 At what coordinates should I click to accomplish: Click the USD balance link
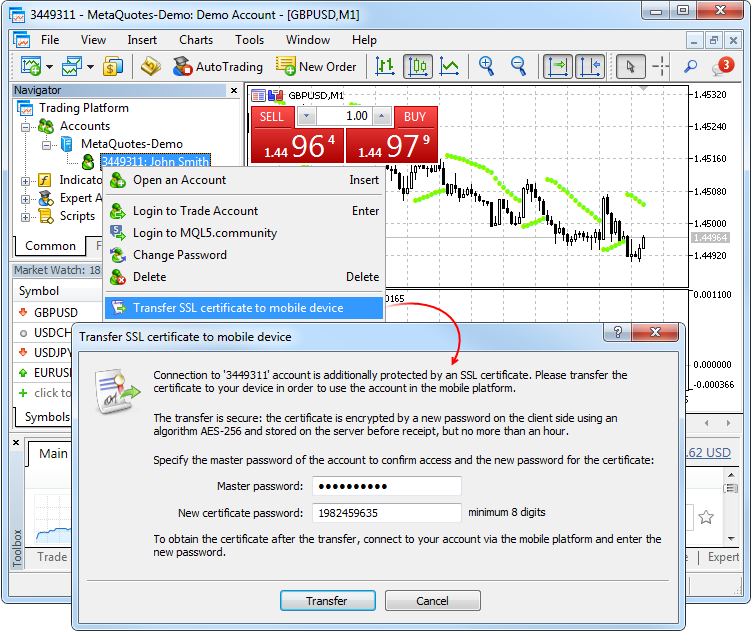tap(708, 453)
